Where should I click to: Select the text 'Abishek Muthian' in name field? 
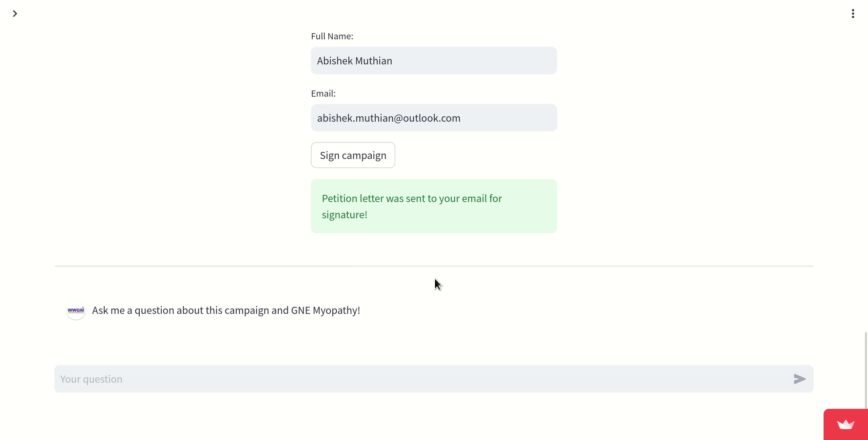(x=354, y=60)
